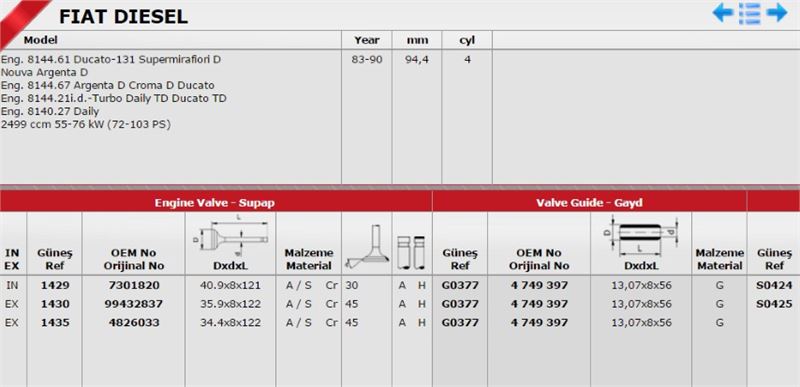Click OEM number 4826033
Screen dimensions: 800x387
134,322
